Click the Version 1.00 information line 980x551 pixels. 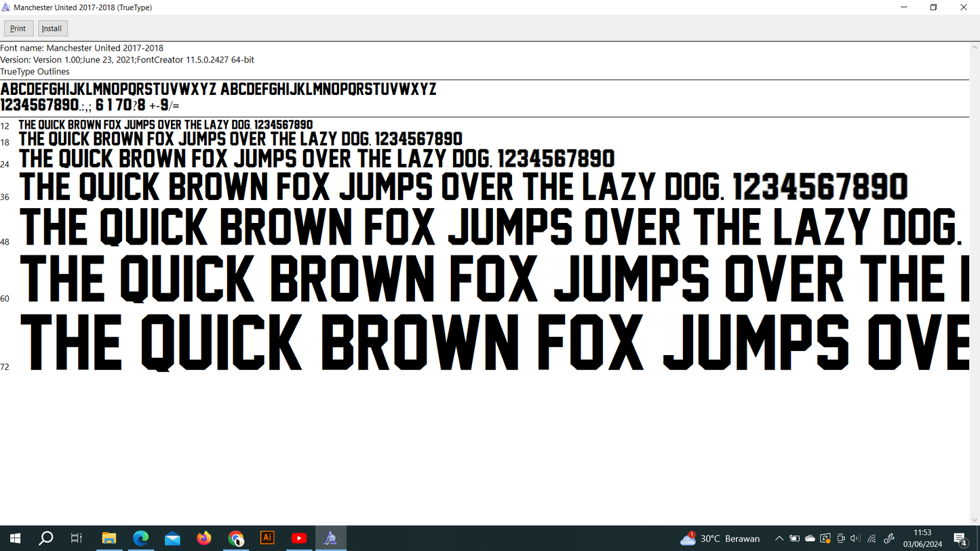click(128, 60)
